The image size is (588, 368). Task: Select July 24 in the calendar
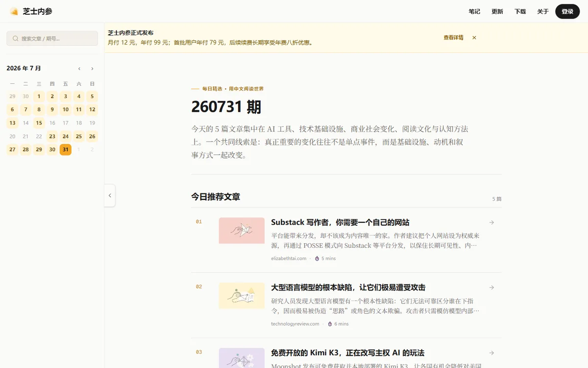point(66,136)
